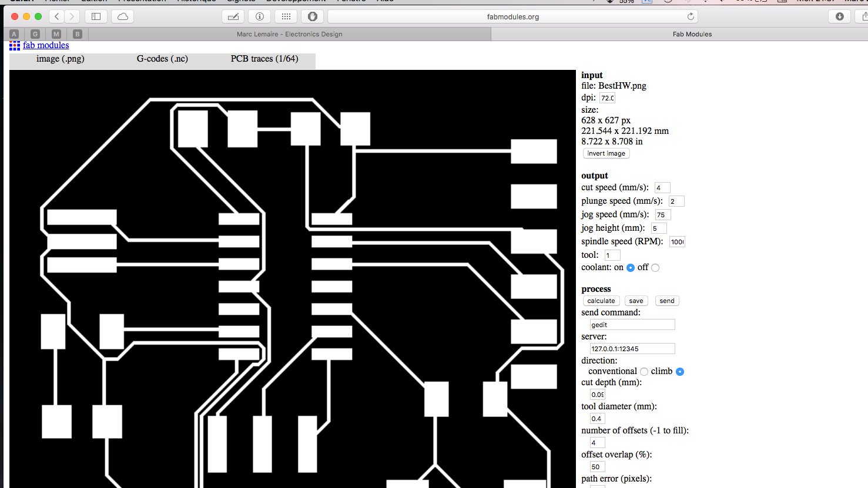
Task: Open the image (.png) input menu
Action: click(61, 59)
